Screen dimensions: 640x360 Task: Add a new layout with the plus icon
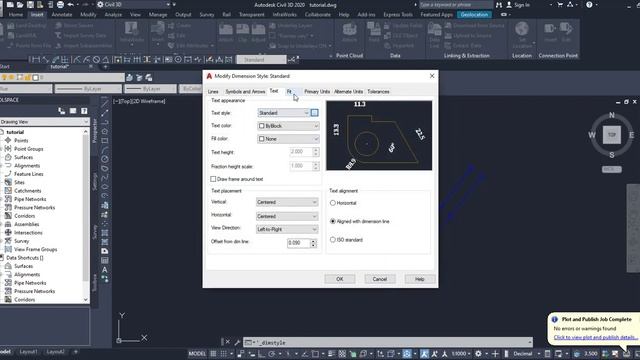tap(76, 351)
